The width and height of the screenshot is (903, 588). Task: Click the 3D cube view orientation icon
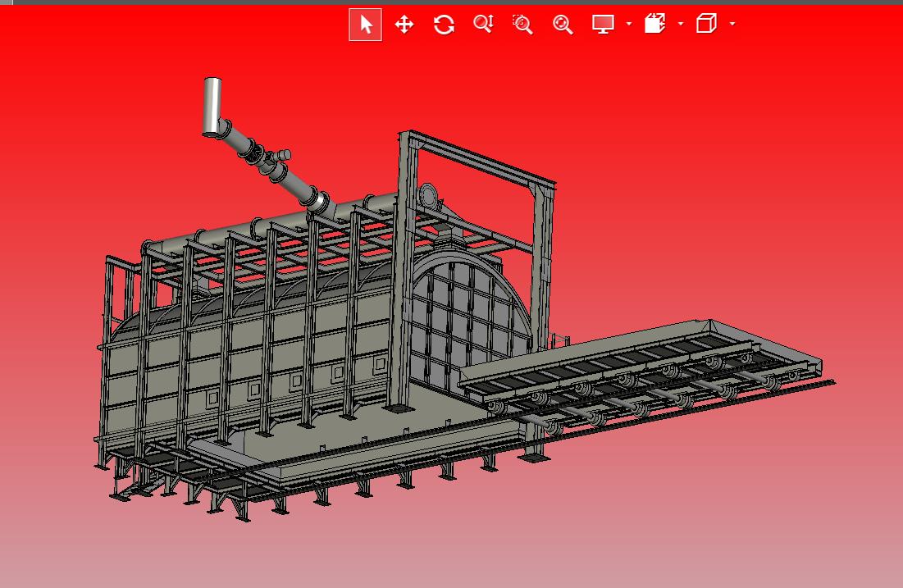click(706, 24)
